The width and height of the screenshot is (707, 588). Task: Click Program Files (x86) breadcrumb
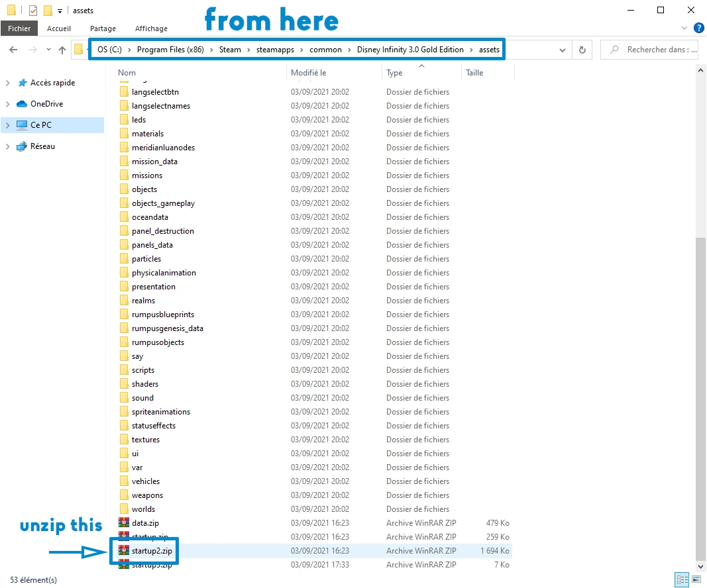(170, 50)
